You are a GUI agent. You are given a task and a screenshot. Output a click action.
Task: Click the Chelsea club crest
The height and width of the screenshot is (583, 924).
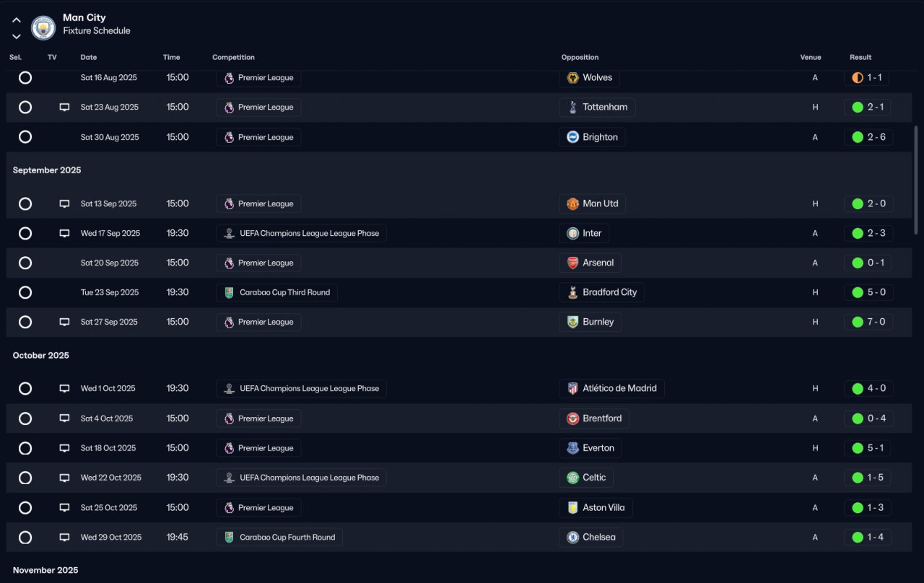point(572,537)
